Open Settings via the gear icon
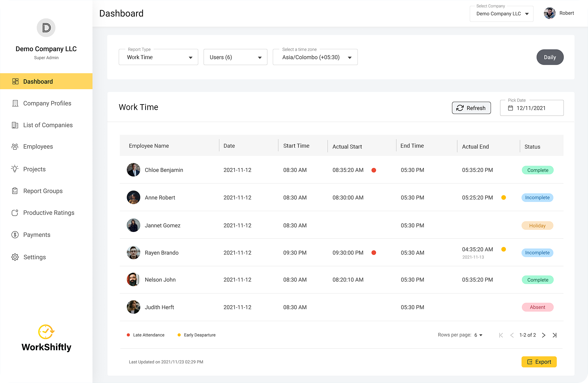 [15, 257]
